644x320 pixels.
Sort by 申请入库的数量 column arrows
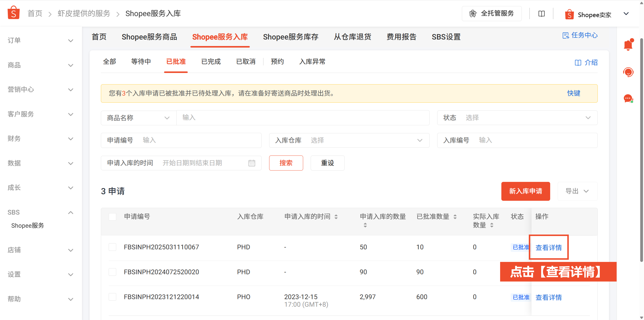[x=365, y=225]
